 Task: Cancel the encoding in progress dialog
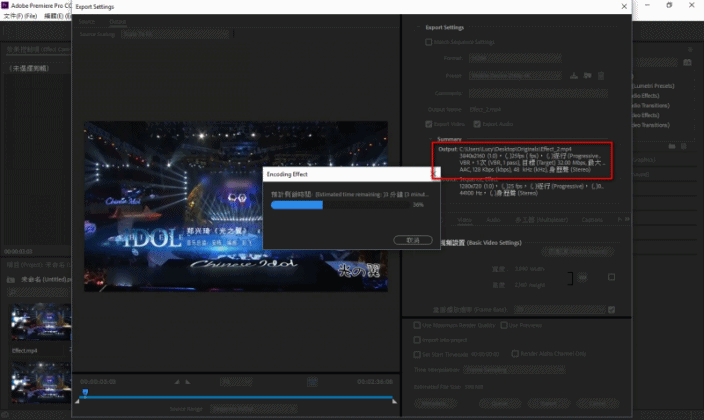point(413,240)
